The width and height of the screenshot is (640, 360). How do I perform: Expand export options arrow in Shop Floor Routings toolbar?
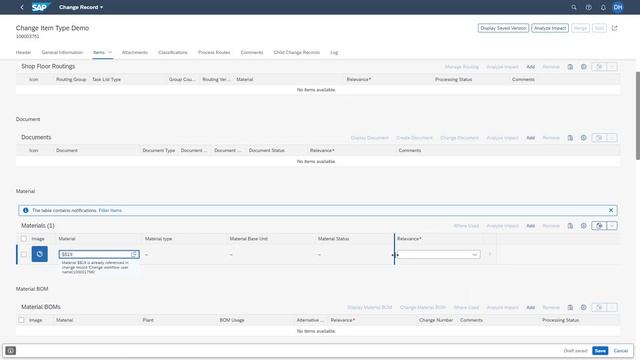point(612,67)
